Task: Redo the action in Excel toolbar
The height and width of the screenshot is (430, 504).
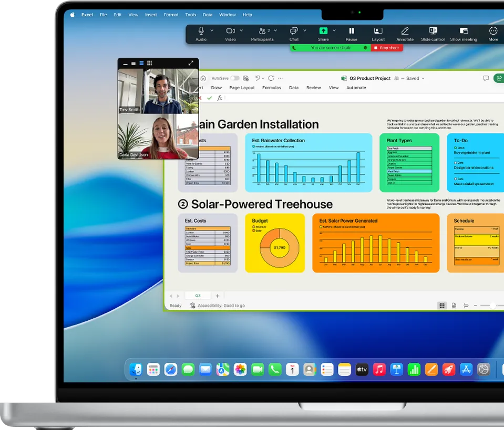Action: point(271,78)
